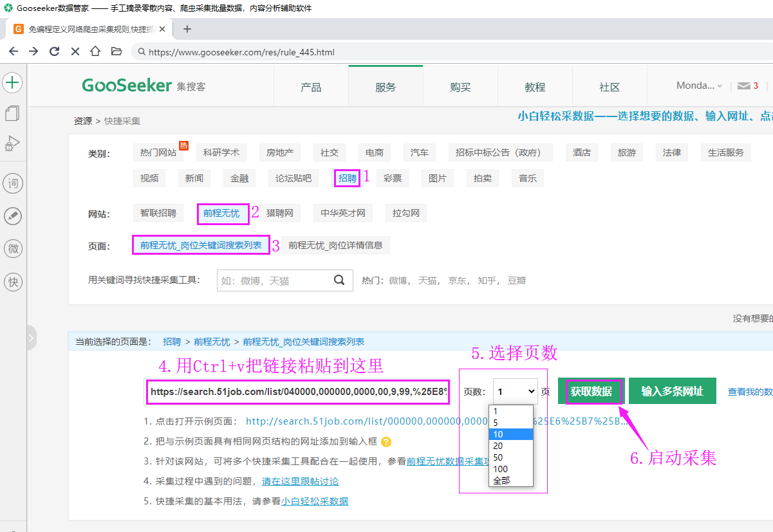Select the 智联招聘 website

[158, 213]
